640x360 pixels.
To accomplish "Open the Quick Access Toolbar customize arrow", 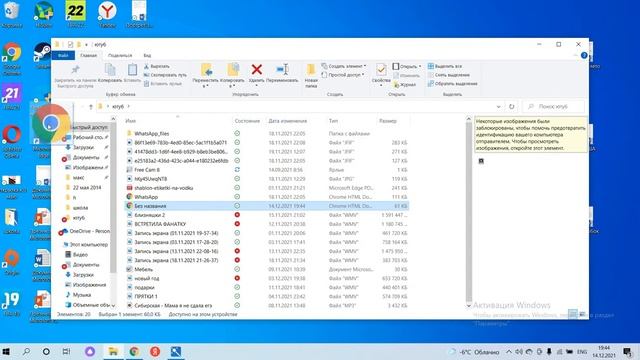I will 87,44.
